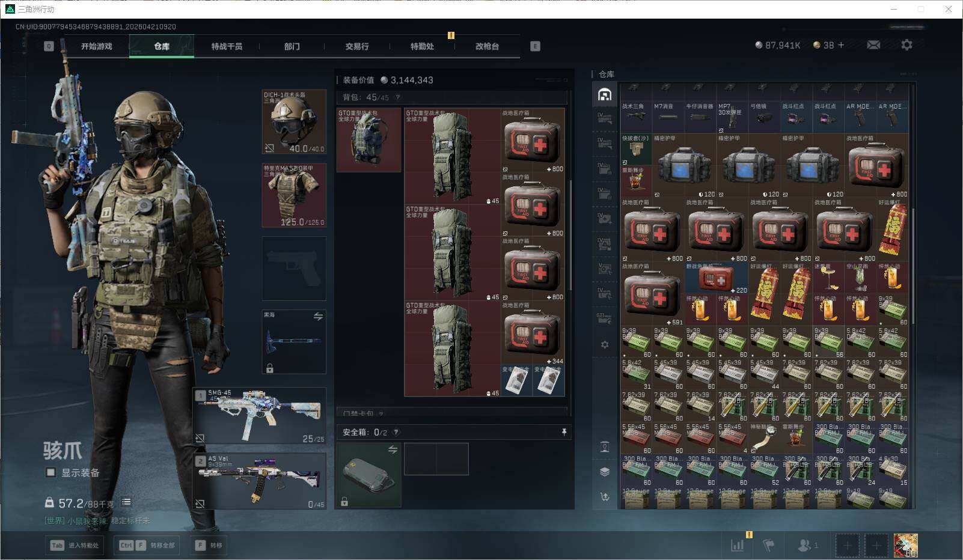Select the 4.6x30 ammo stack
Viewport: 963px width, 560px height.
click(x=893, y=470)
